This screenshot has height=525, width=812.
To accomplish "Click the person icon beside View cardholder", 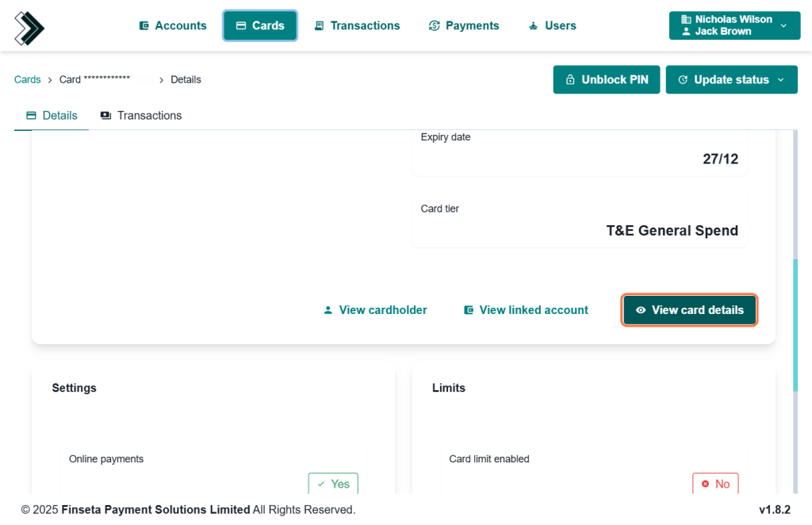I will [328, 310].
